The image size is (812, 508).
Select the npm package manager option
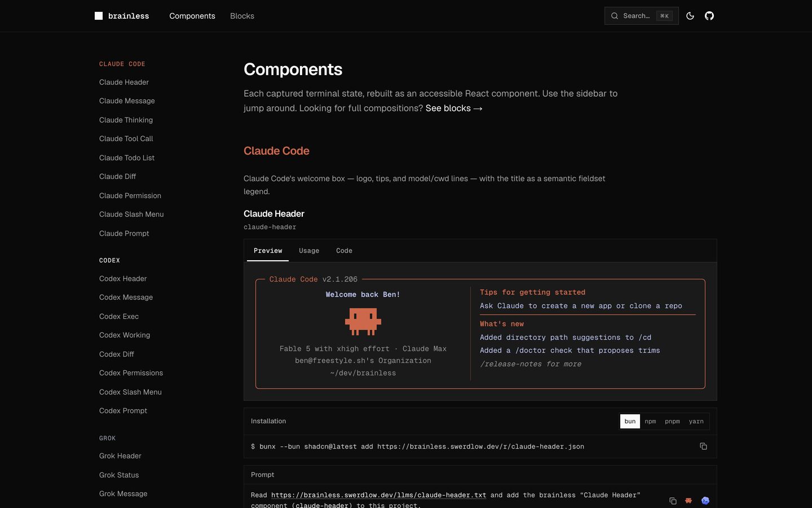tap(650, 421)
